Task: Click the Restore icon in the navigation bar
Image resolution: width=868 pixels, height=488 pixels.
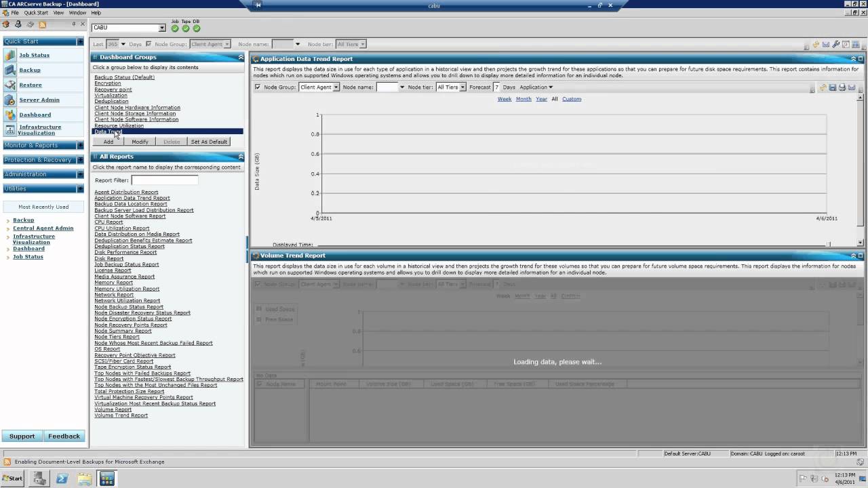Action: (9, 85)
